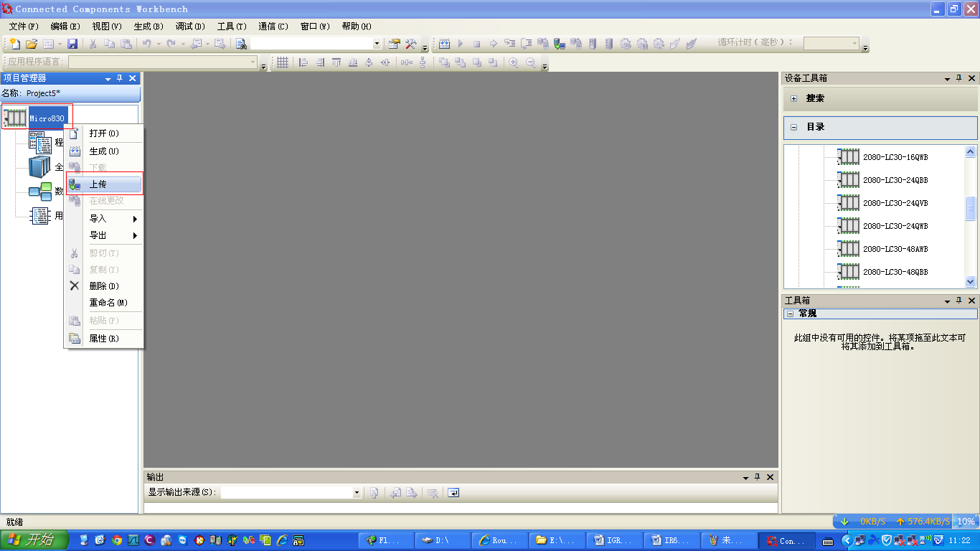Expand the 搜索 section in Device Toolbox
Viewport: 980px width, 551px height.
[x=793, y=98]
